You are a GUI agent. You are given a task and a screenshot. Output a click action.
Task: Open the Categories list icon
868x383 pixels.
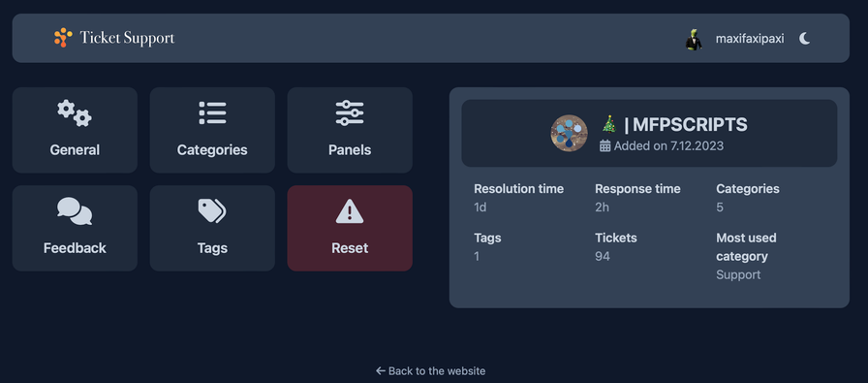pyautogui.click(x=212, y=113)
